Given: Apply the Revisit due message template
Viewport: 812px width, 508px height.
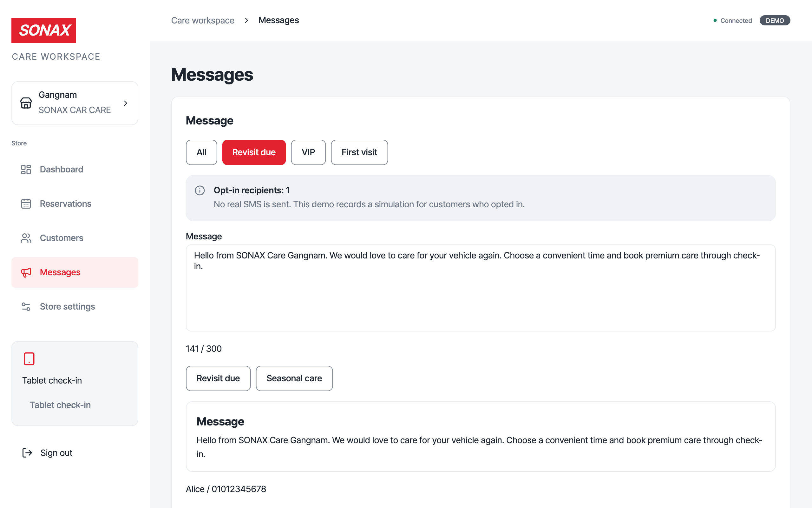Looking at the screenshot, I should click(218, 378).
